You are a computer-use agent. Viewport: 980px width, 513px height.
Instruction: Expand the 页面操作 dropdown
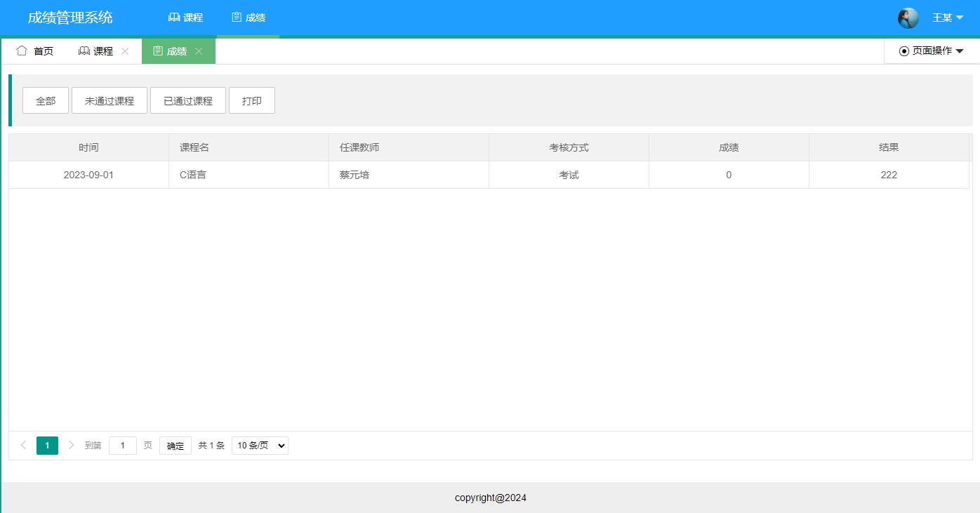934,50
